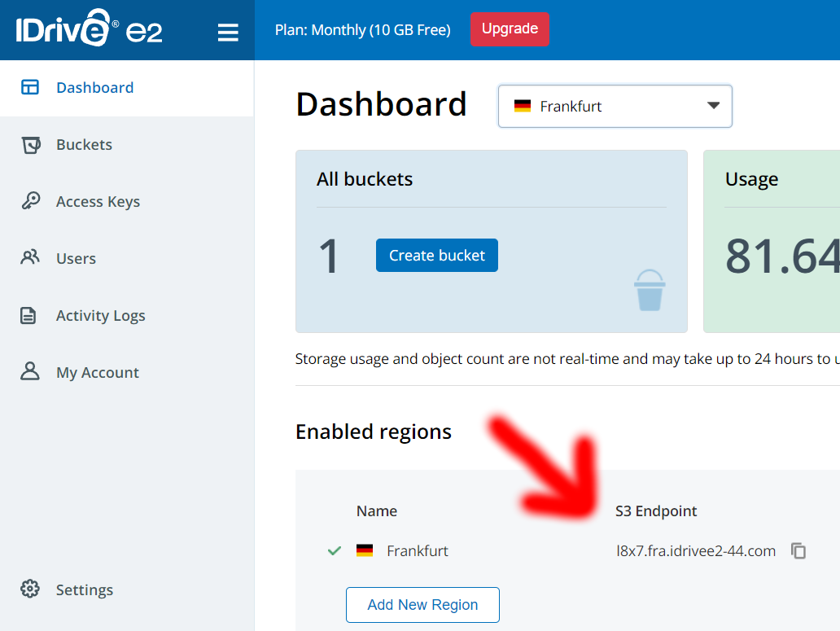Click the IDrive e2 logo

click(x=89, y=30)
